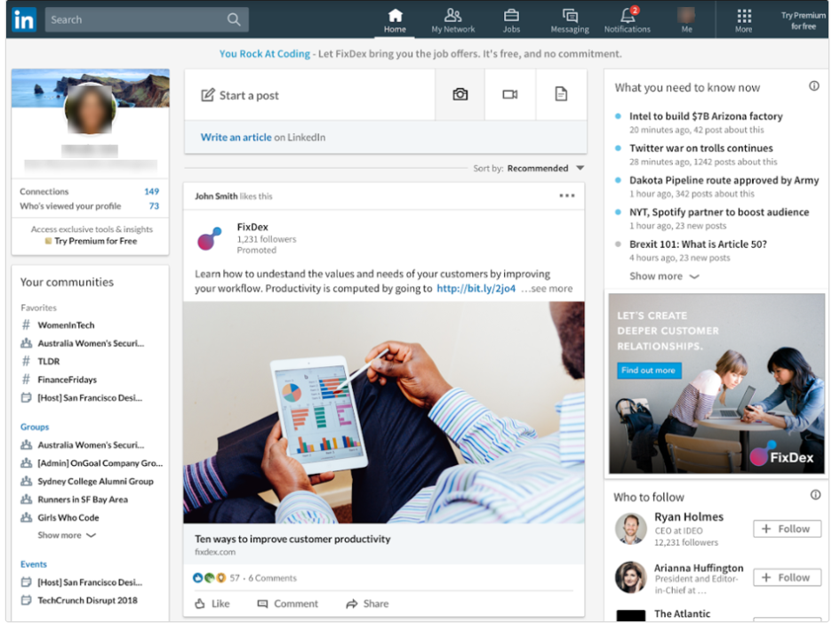Screen dimensions: 840x624
Task: Click the 6 Comments count
Action: pyautogui.click(x=272, y=578)
